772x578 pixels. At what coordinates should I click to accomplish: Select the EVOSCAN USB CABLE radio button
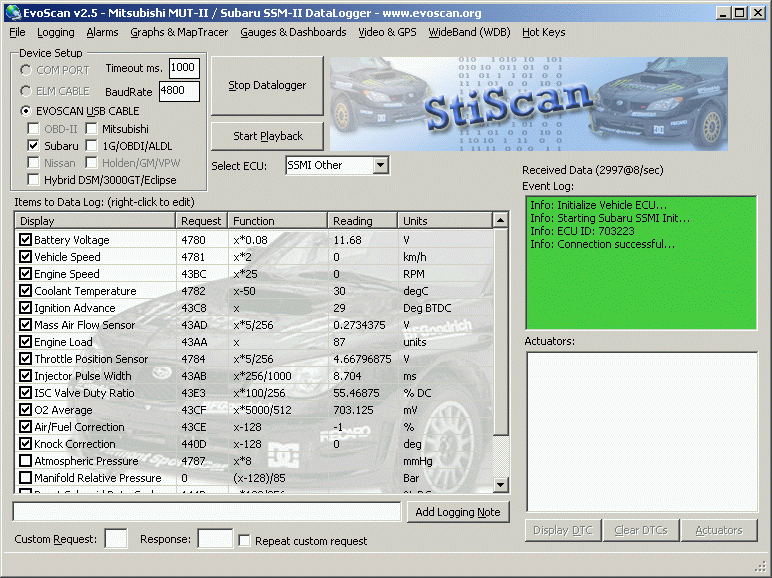[26, 111]
